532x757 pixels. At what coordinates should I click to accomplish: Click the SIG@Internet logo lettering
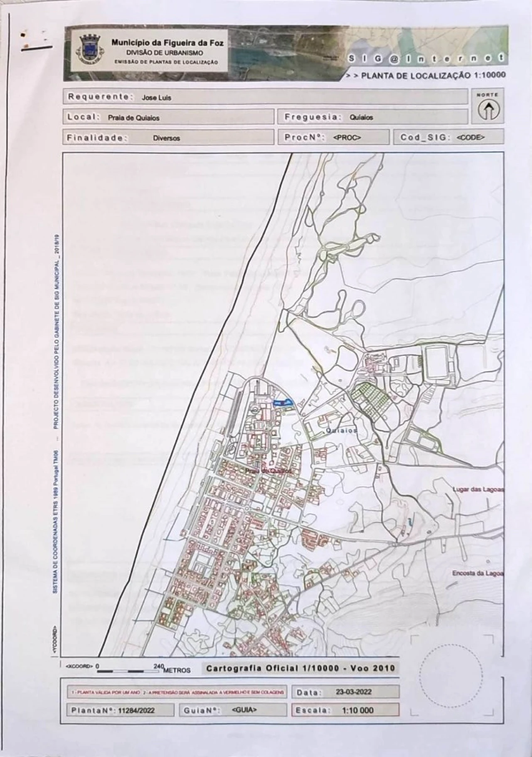(x=426, y=59)
